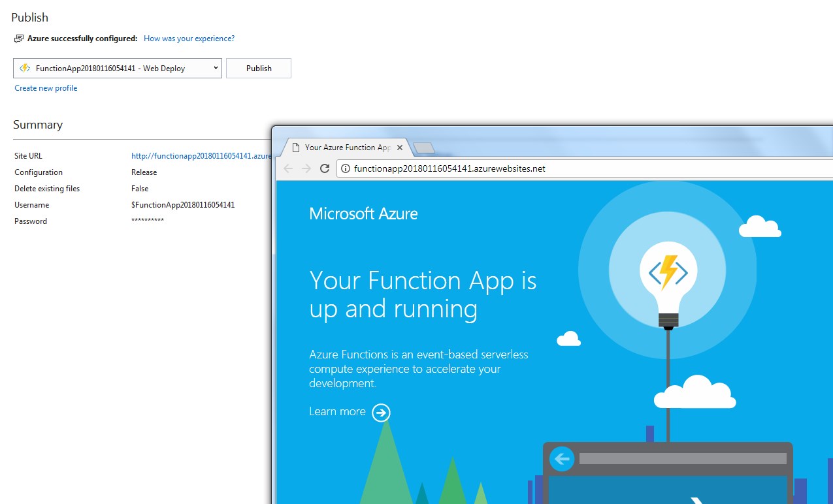Viewport: 833px width, 504px height.
Task: Click the page icon on browser tab
Action: click(296, 148)
